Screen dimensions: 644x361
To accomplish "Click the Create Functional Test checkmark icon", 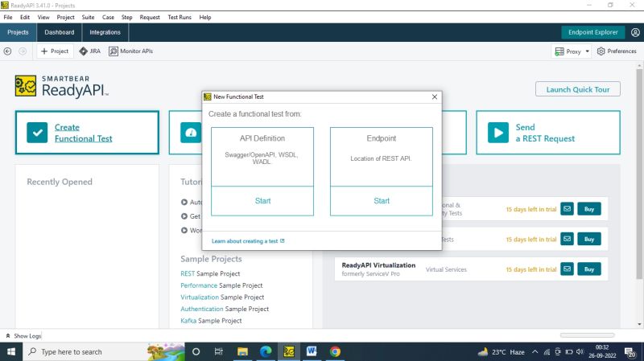I will (37, 133).
